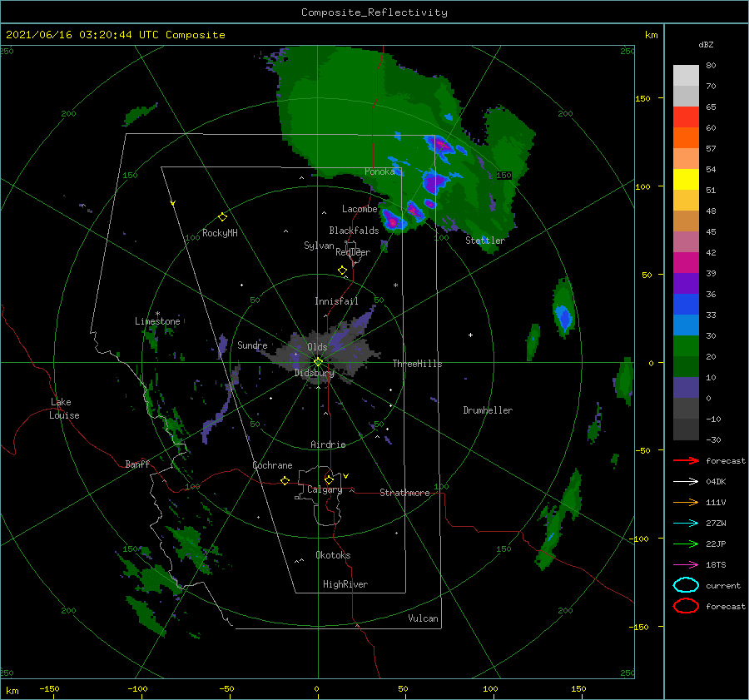This screenshot has height=700, width=749.
Task: Click the Olds town label
Action: pyautogui.click(x=317, y=347)
